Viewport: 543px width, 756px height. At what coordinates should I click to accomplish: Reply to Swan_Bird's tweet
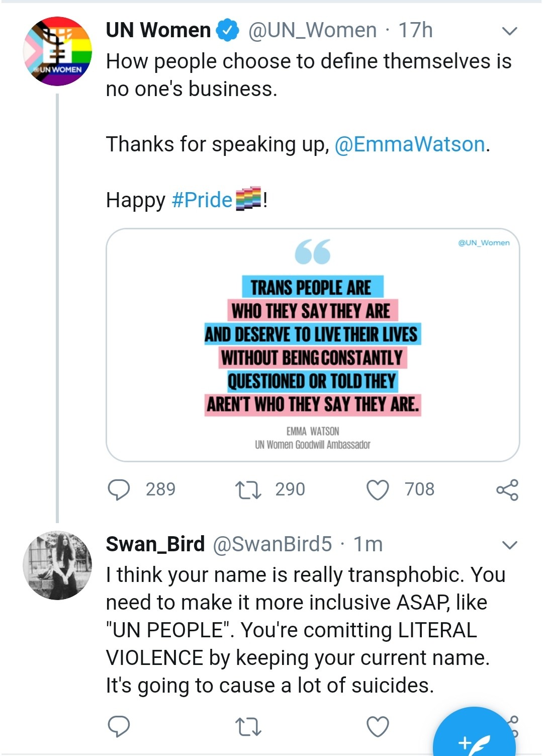119,726
